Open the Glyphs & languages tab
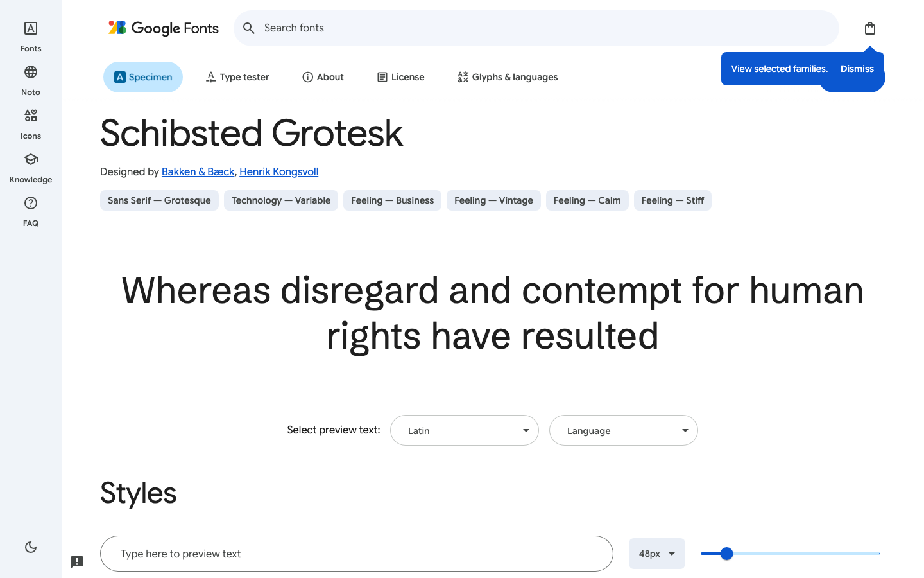The width and height of the screenshot is (924, 578). click(507, 76)
